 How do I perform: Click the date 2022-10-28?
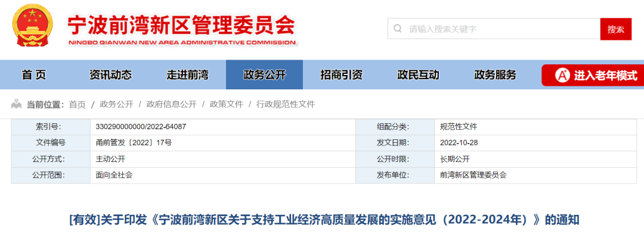pos(459,143)
